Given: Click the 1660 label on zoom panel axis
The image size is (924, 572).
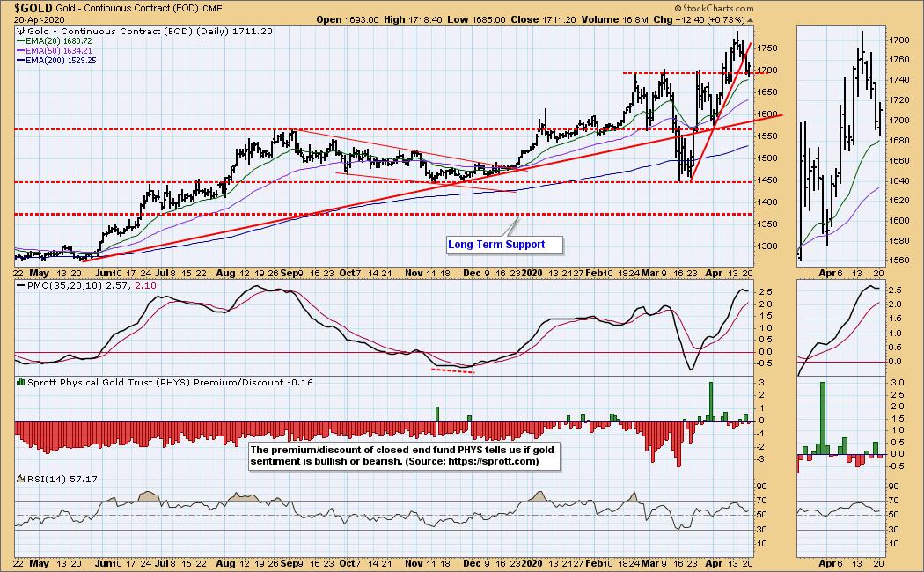Looking at the screenshot, I should 898,161.
